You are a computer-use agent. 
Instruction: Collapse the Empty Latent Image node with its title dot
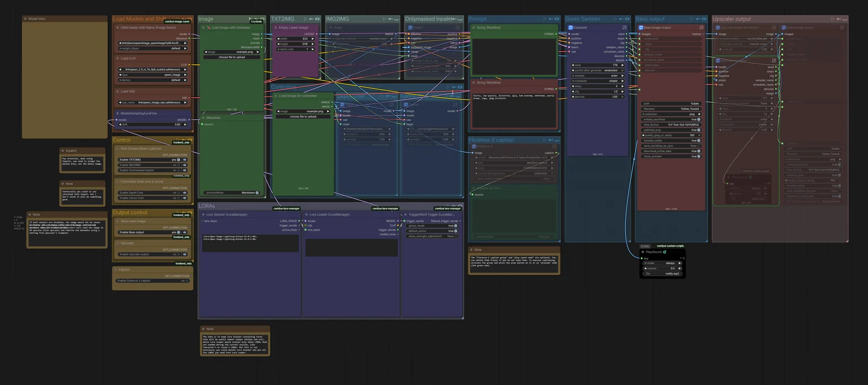pyautogui.click(x=275, y=27)
